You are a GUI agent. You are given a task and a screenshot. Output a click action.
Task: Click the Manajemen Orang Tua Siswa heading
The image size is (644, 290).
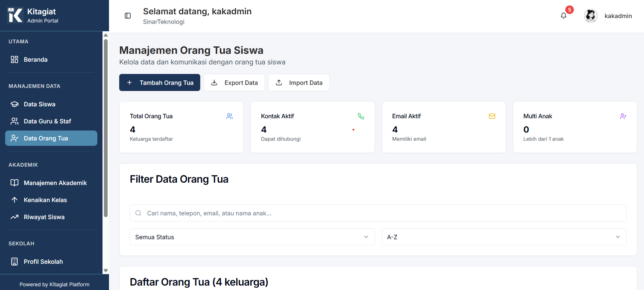point(191,50)
